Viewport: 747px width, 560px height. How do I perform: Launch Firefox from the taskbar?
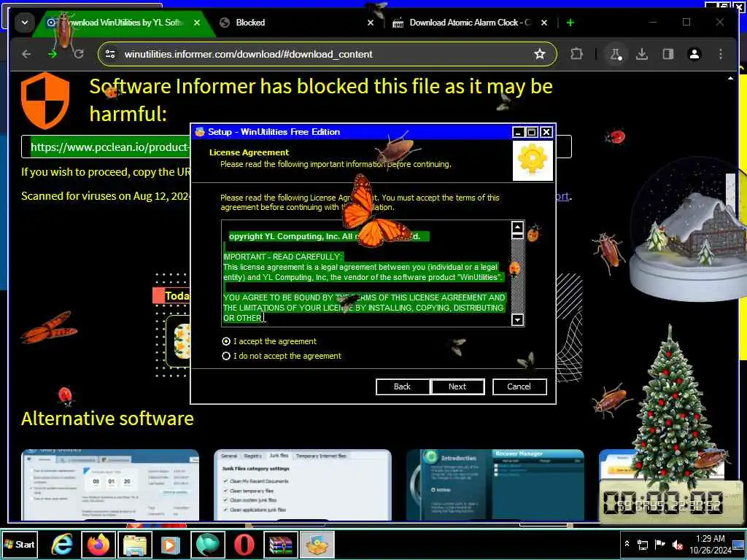pyautogui.click(x=98, y=545)
